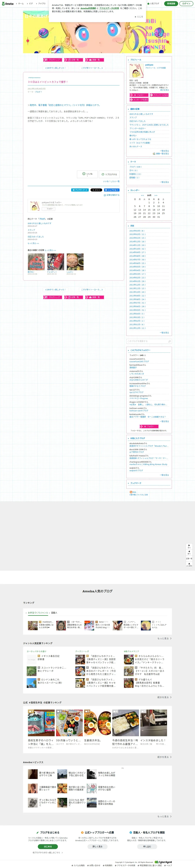Image resolution: width=195 pixels, height=868 pixels.
Task: Close the cookie notice with 閉じる
Action: point(139,17)
